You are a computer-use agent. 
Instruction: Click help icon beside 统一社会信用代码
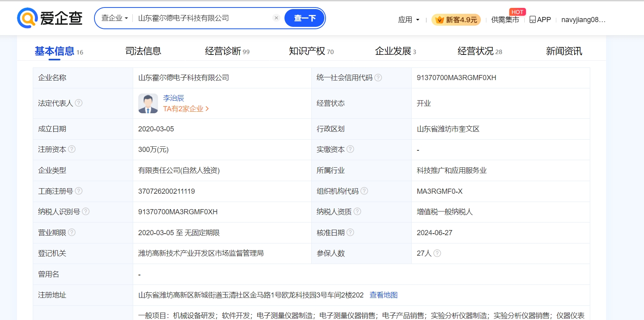[x=378, y=78]
